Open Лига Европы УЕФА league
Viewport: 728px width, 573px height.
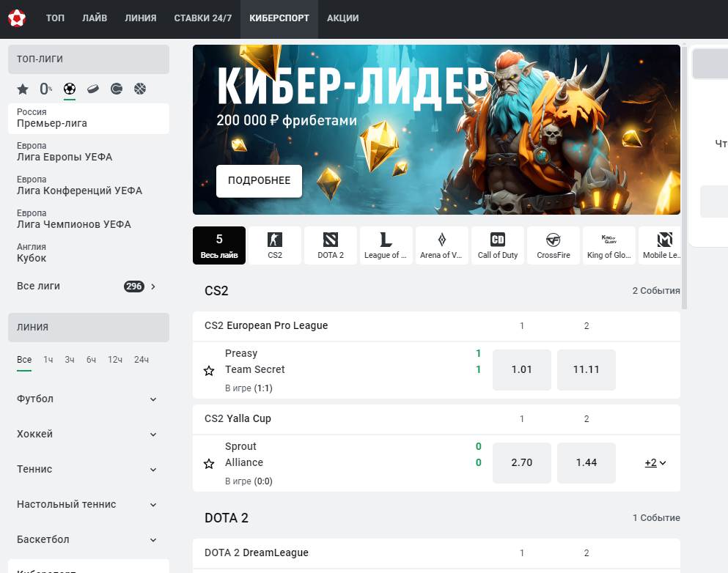coord(88,152)
